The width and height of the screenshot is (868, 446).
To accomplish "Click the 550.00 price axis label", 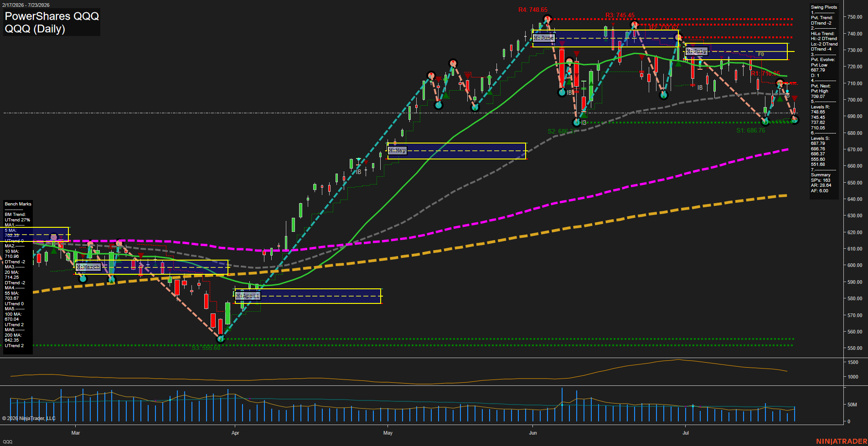I will [x=855, y=348].
